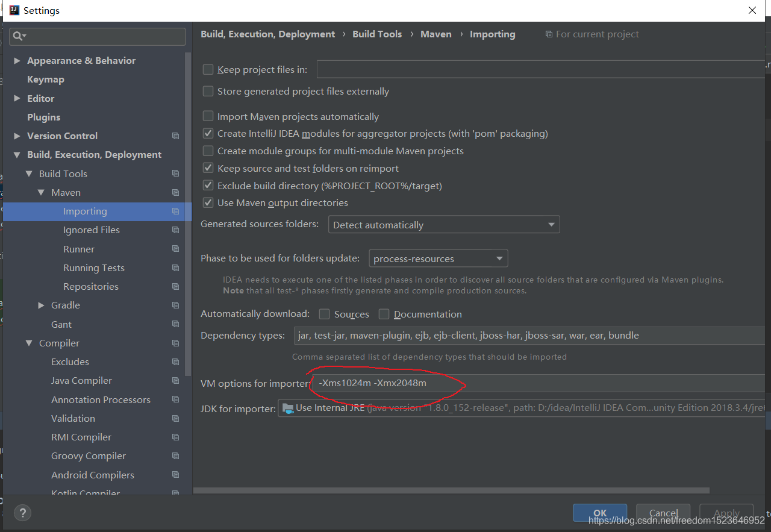
Task: Click the Cancel button
Action: click(x=663, y=513)
